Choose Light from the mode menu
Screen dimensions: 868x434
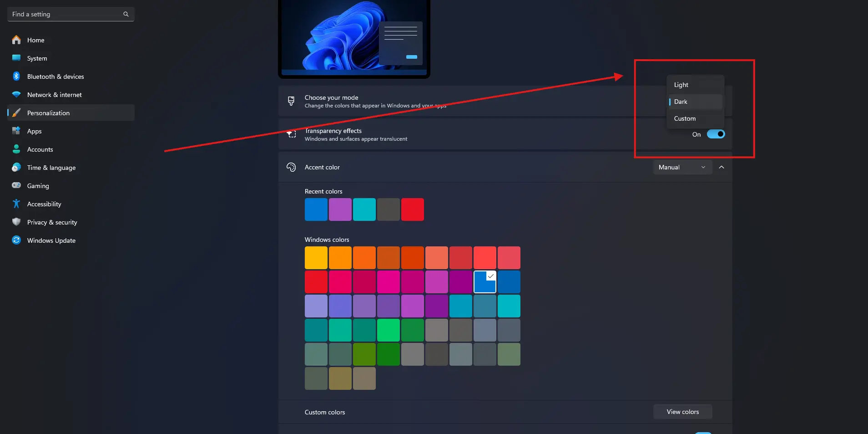tap(695, 85)
